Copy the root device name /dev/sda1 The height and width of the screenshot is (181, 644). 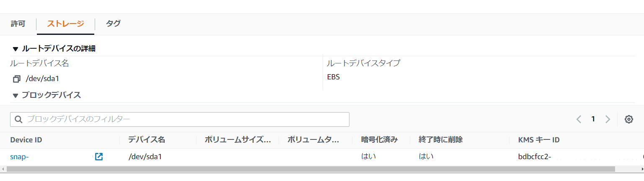click(17, 79)
